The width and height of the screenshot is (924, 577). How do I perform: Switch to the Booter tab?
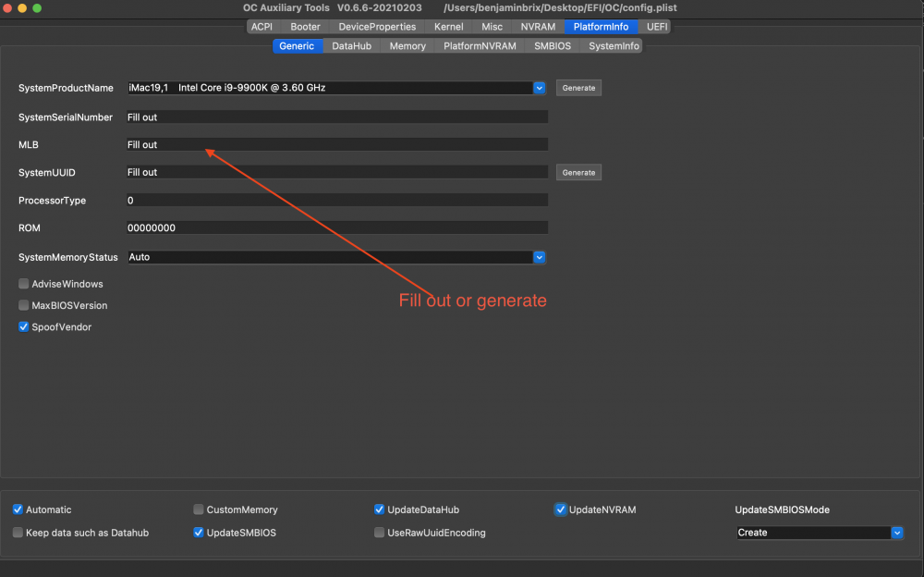(305, 27)
